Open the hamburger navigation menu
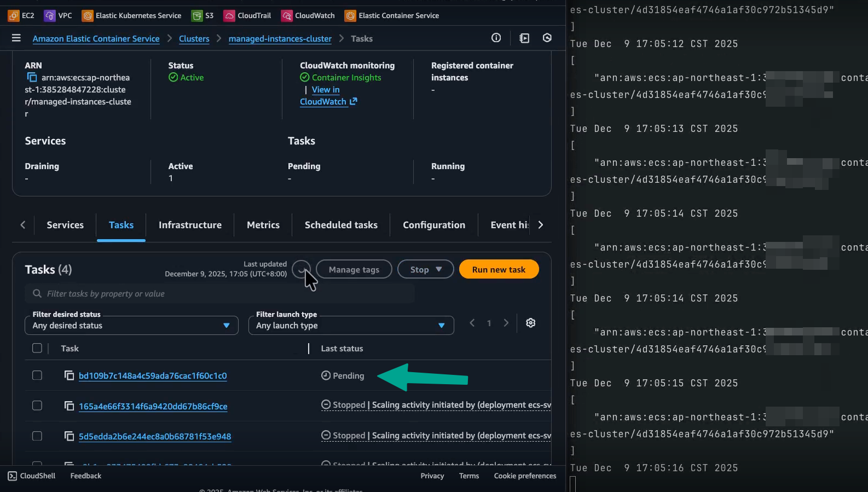Viewport: 868px width, 492px height. [x=16, y=38]
